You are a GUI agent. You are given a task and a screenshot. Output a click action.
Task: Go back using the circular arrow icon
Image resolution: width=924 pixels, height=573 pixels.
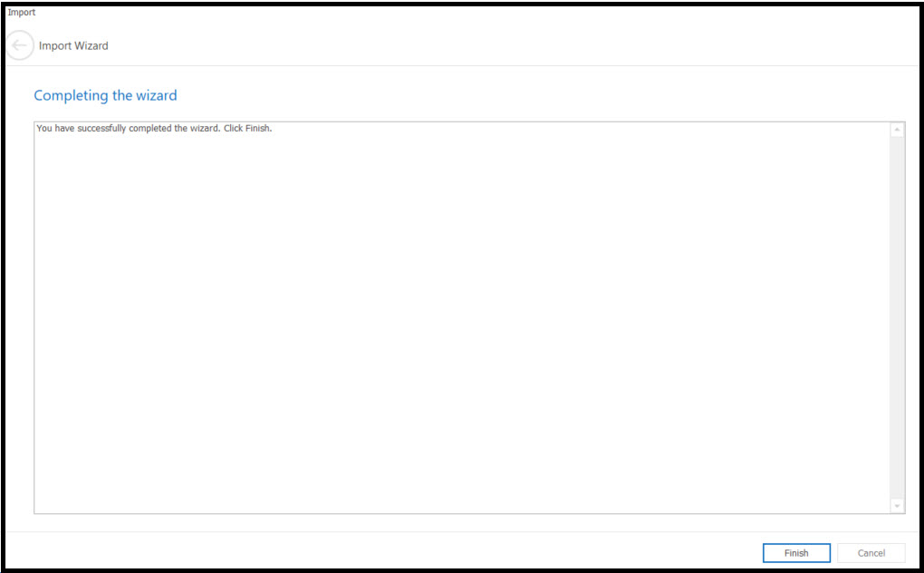pos(19,45)
